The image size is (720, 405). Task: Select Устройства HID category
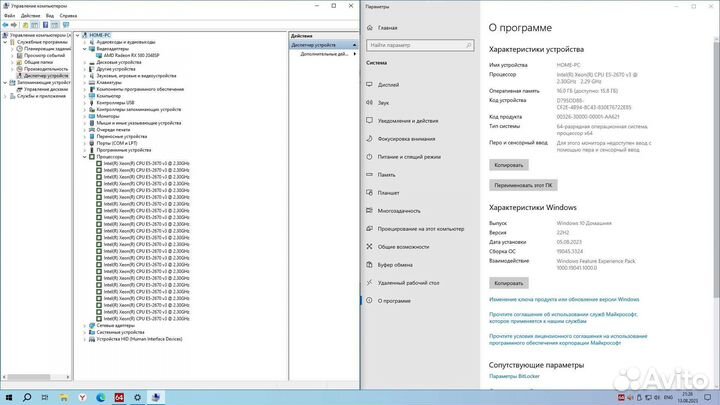coord(139,339)
